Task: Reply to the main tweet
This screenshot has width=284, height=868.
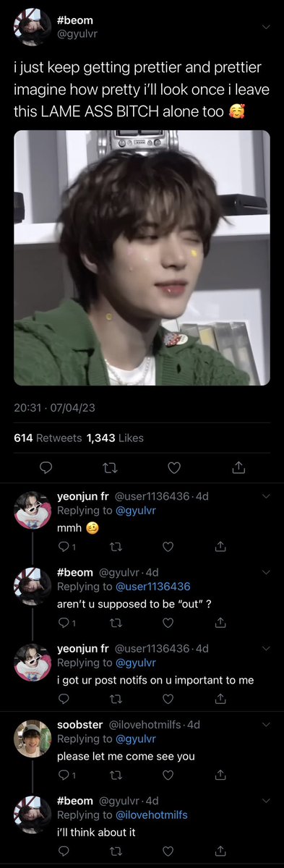Action: (x=46, y=469)
